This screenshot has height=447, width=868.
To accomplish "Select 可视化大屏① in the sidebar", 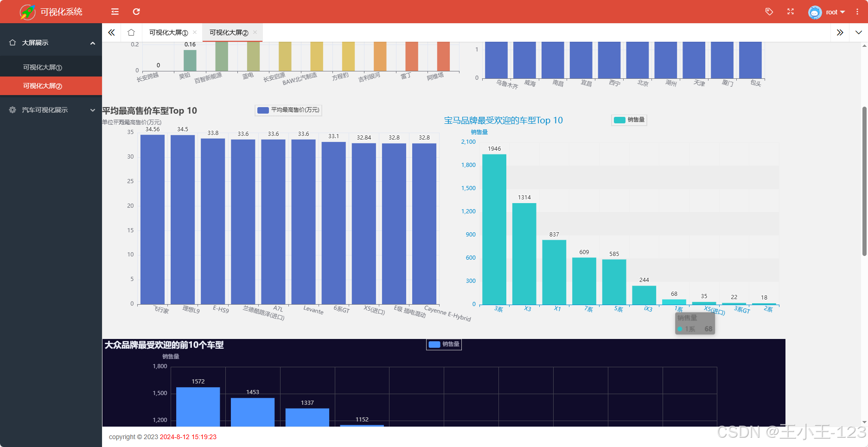I will [x=51, y=67].
